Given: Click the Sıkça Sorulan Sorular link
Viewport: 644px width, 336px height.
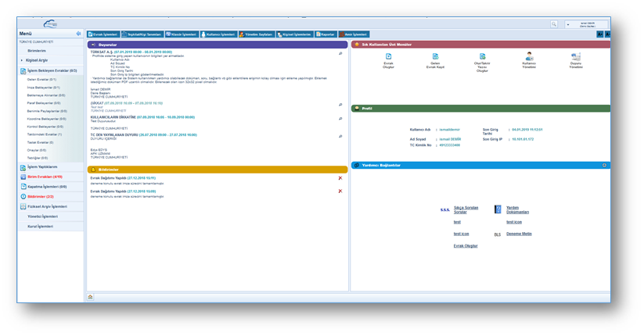Looking at the screenshot, I should pos(466,210).
